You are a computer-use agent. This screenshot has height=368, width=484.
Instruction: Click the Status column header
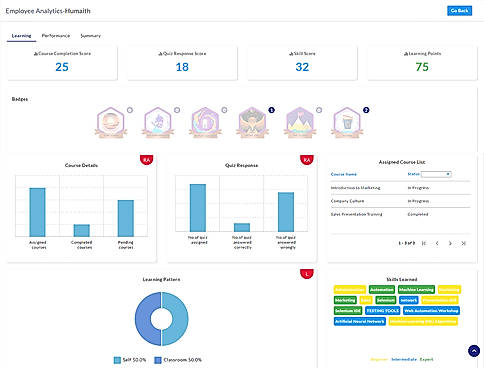413,174
